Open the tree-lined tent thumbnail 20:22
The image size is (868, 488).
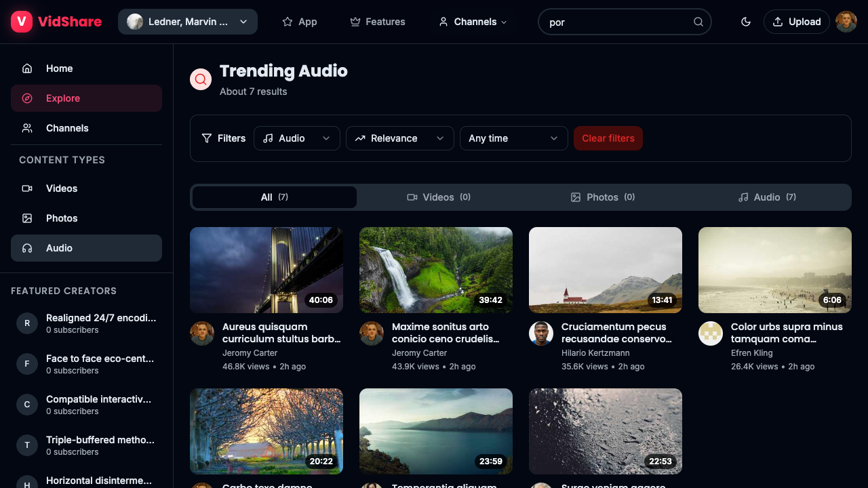pos(267,431)
